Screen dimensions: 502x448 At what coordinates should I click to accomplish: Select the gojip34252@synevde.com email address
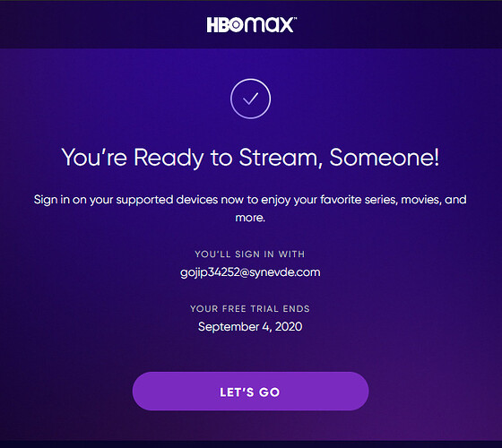tap(250, 272)
